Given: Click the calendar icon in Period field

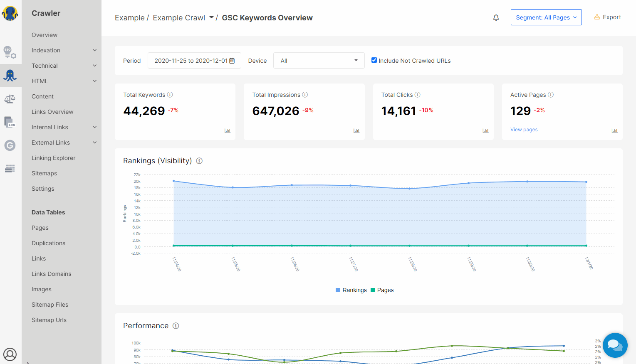Looking at the screenshot, I should coord(232,61).
